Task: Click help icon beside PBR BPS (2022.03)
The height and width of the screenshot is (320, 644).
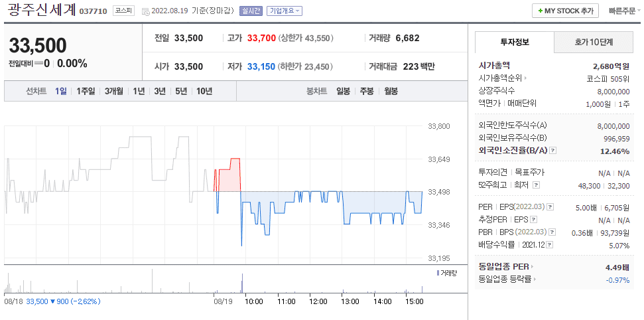Action: click(x=552, y=232)
